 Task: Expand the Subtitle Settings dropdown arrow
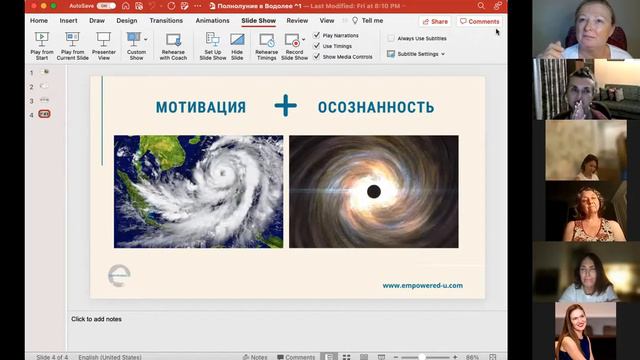click(x=443, y=54)
